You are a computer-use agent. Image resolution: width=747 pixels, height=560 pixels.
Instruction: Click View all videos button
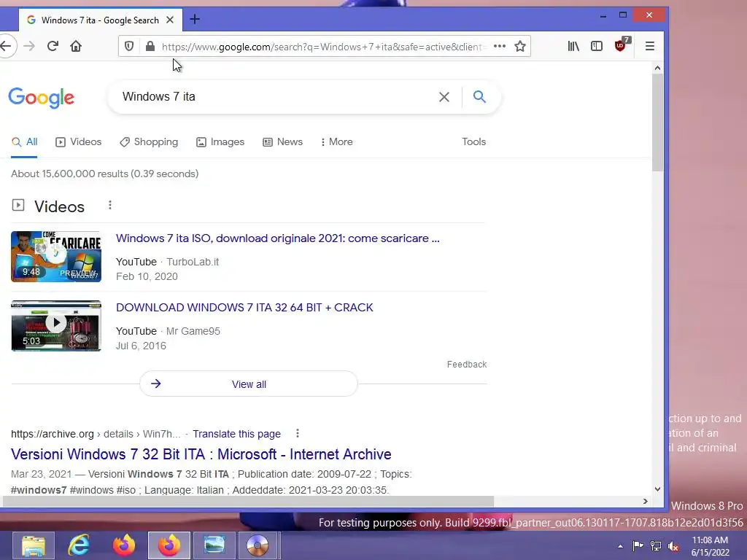249,384
